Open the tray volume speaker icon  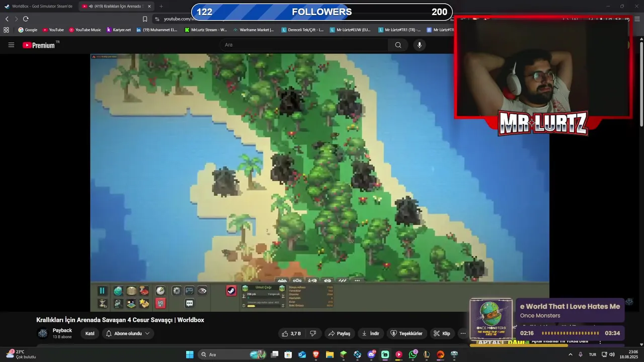(x=612, y=354)
